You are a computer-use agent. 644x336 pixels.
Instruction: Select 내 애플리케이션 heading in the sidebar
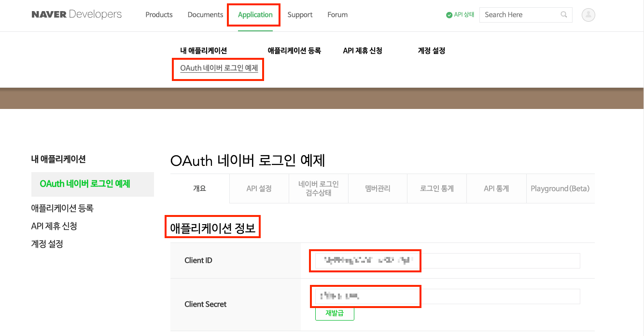pyautogui.click(x=58, y=159)
